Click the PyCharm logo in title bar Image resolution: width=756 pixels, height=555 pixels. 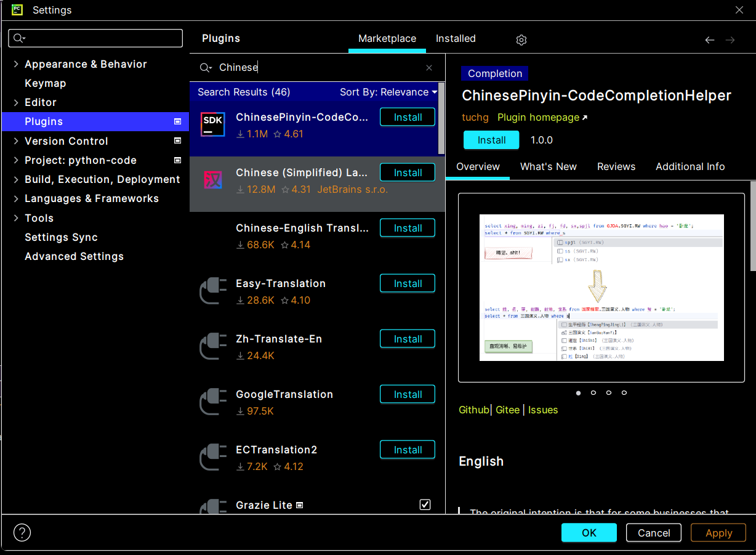[x=17, y=9]
